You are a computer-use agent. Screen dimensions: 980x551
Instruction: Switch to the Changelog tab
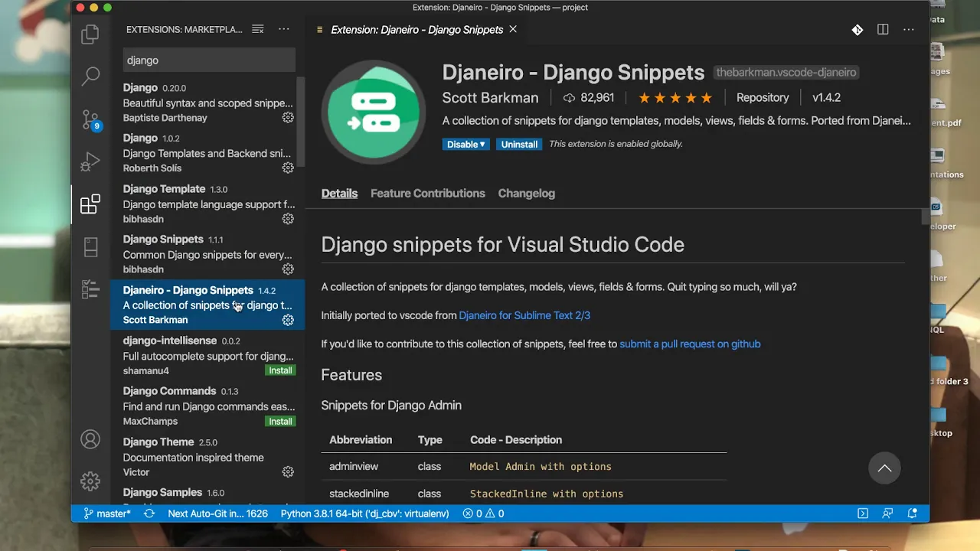(x=527, y=193)
